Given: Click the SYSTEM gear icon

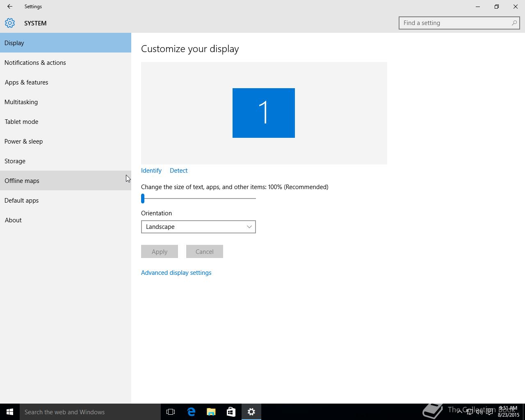Looking at the screenshot, I should click(10, 23).
